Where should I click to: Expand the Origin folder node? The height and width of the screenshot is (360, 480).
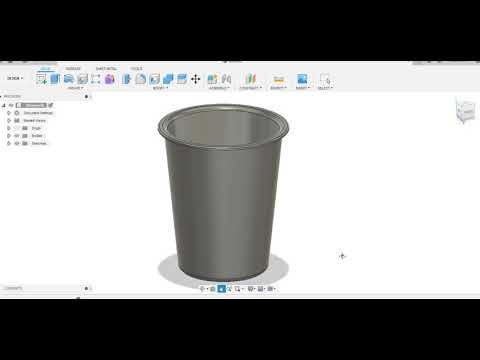tap(9, 128)
